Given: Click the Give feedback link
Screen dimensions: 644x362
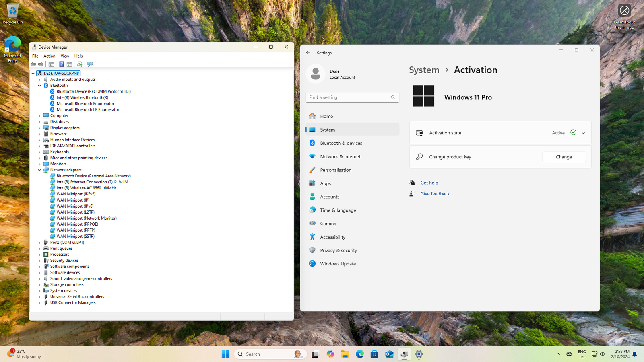Looking at the screenshot, I should [x=435, y=194].
